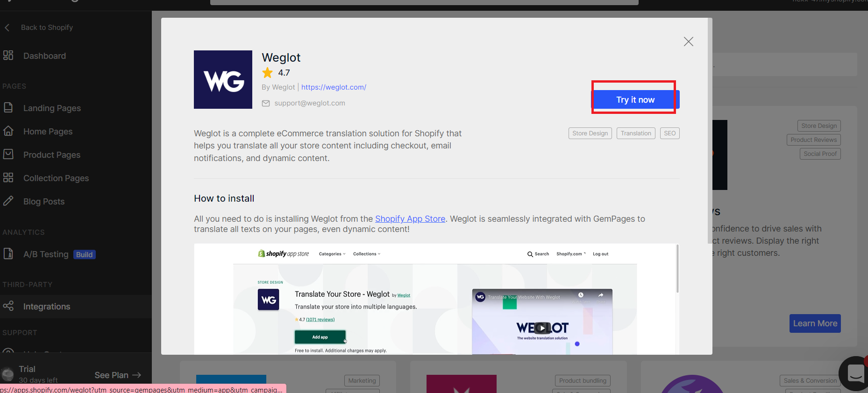This screenshot has width=868, height=393.
Task: Click the 4.7 rating value
Action: (284, 73)
